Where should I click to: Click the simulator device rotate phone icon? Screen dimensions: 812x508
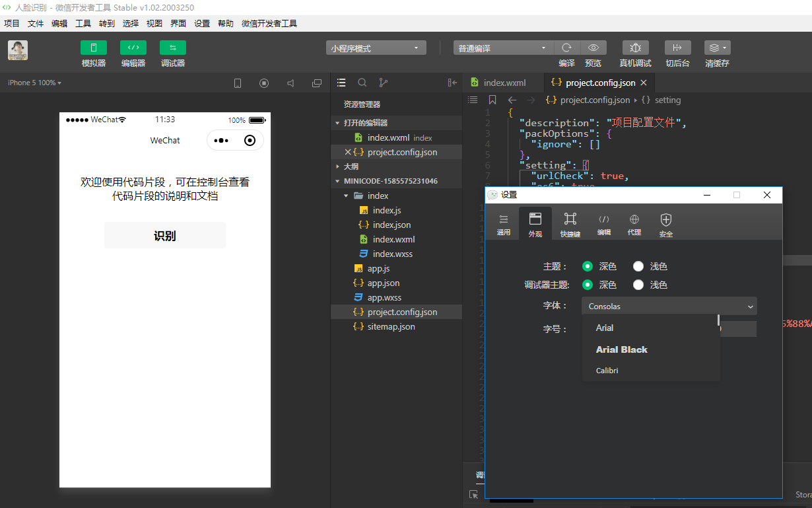click(238, 83)
